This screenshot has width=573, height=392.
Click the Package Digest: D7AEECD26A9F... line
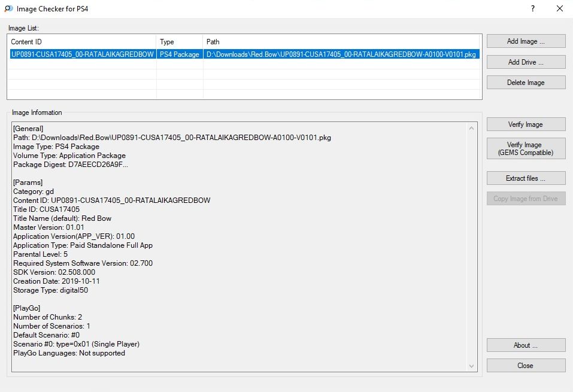pos(71,165)
